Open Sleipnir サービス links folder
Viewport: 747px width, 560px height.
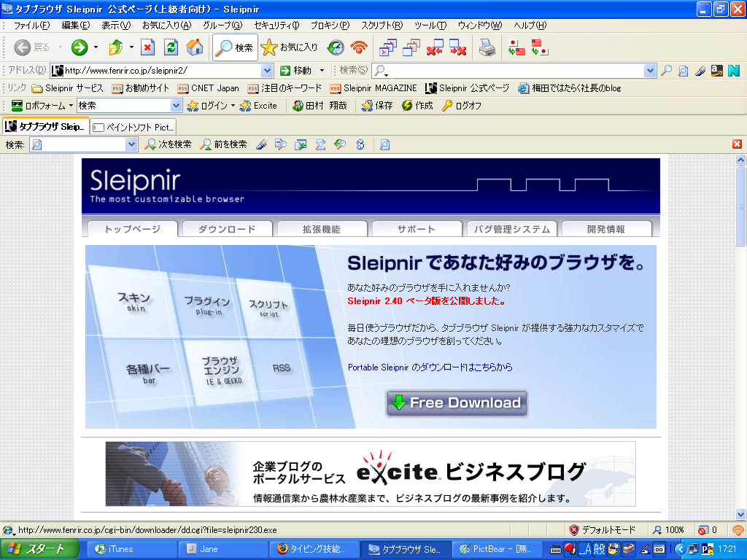point(67,88)
